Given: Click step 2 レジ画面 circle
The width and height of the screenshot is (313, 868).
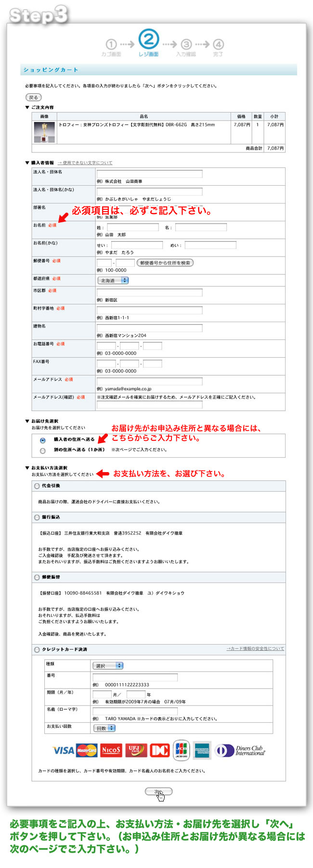Looking at the screenshot, I should coord(148,39).
